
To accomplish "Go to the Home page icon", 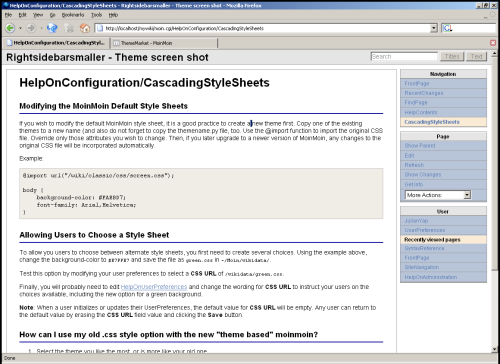I will click(85, 28).
